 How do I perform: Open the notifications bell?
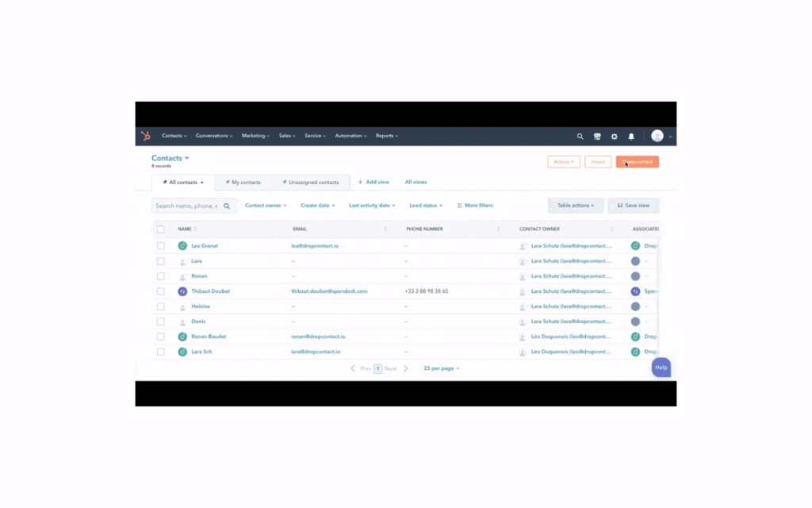631,137
